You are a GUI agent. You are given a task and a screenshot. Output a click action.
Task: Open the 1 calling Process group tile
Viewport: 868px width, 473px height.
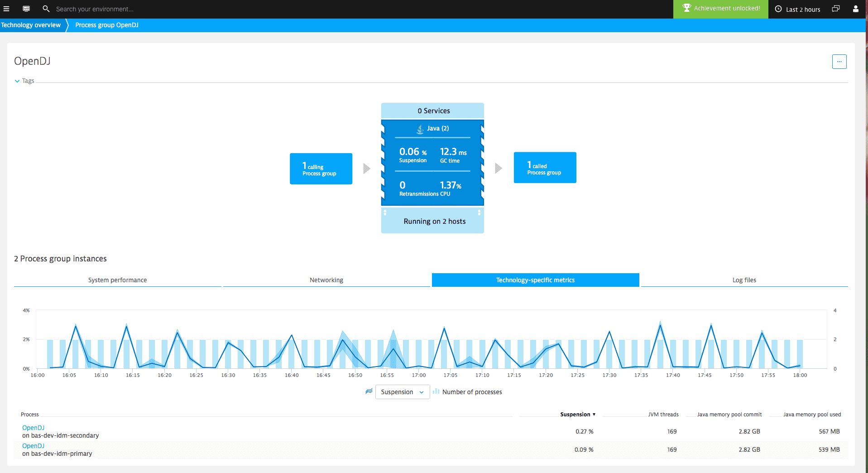click(x=321, y=169)
